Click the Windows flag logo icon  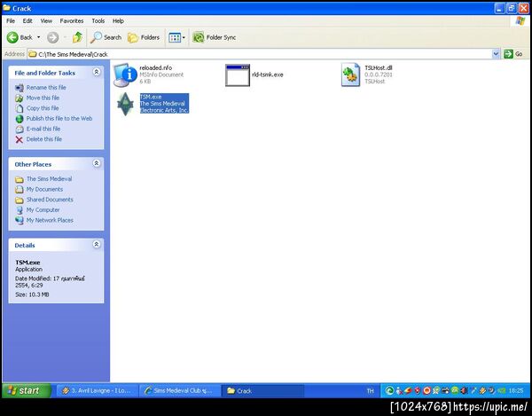[520, 20]
